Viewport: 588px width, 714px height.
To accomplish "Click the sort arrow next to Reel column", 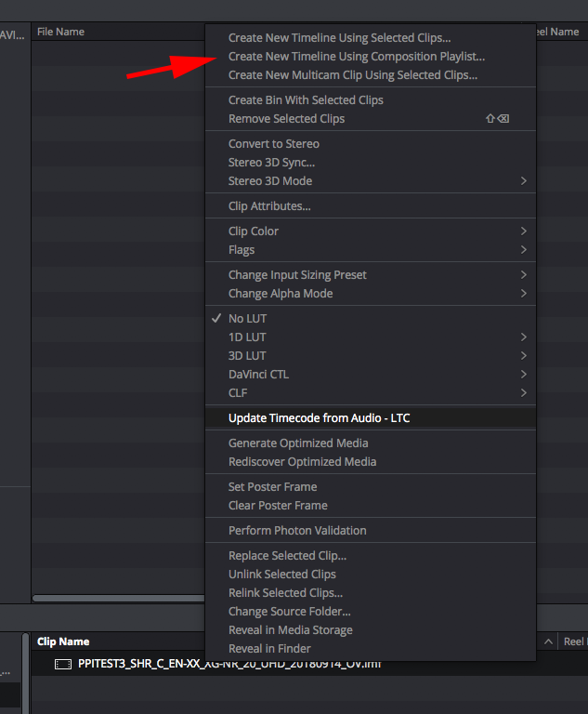I will coord(548,641).
